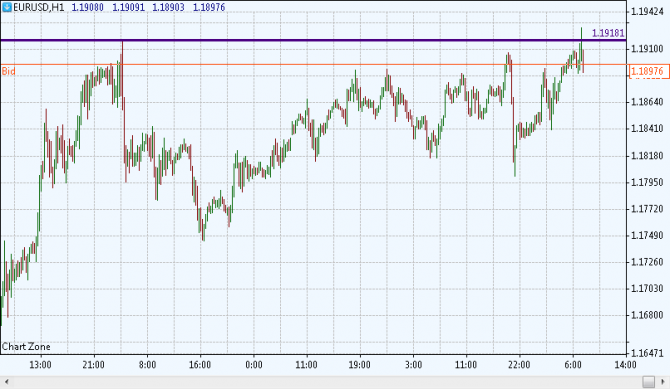Click the purple 1.19181 level label
670x389 pixels.
pos(608,33)
